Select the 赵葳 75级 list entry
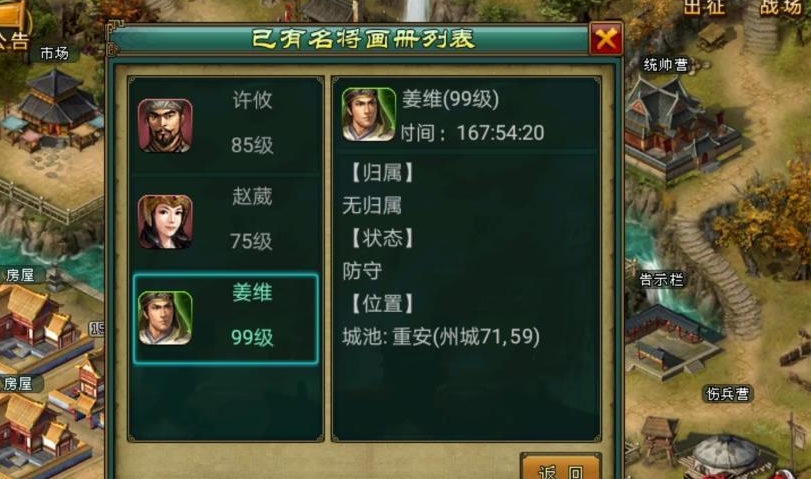The width and height of the screenshot is (811, 479). 226,221
